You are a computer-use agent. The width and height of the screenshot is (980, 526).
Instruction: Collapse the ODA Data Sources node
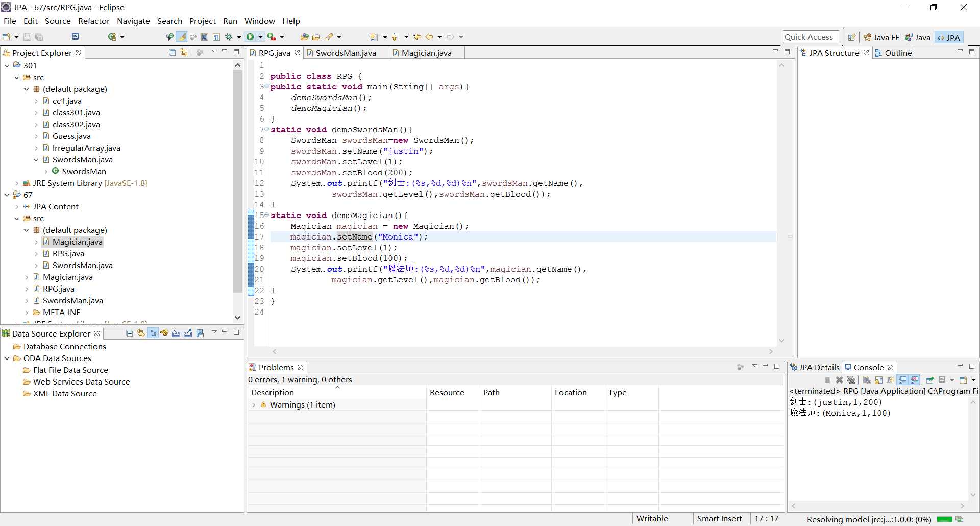point(7,358)
